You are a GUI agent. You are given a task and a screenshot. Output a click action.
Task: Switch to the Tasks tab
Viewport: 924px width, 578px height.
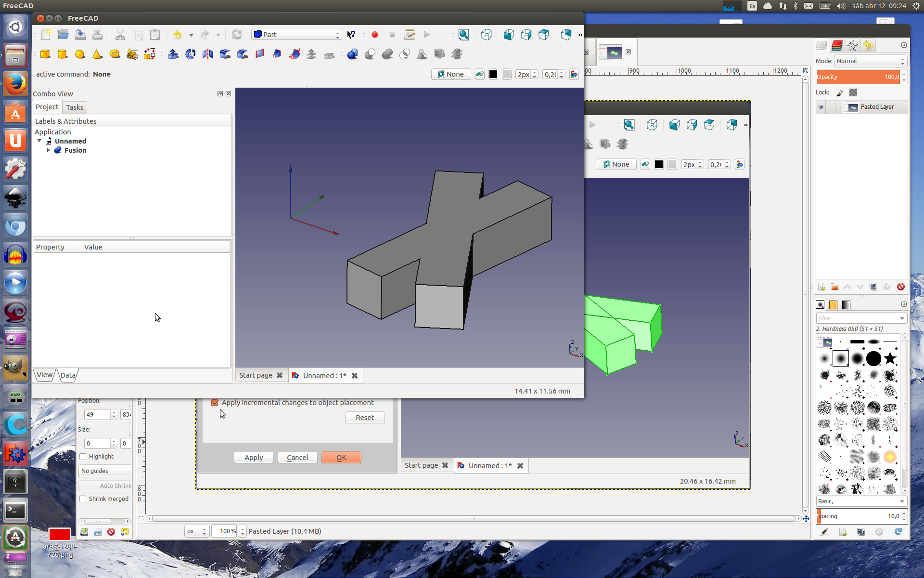75,107
